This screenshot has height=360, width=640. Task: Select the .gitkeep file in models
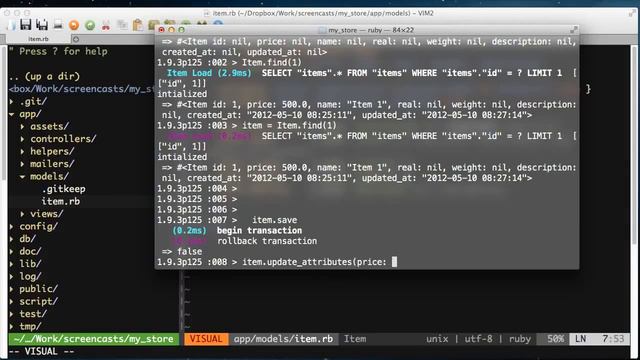pyautogui.click(x=63, y=189)
